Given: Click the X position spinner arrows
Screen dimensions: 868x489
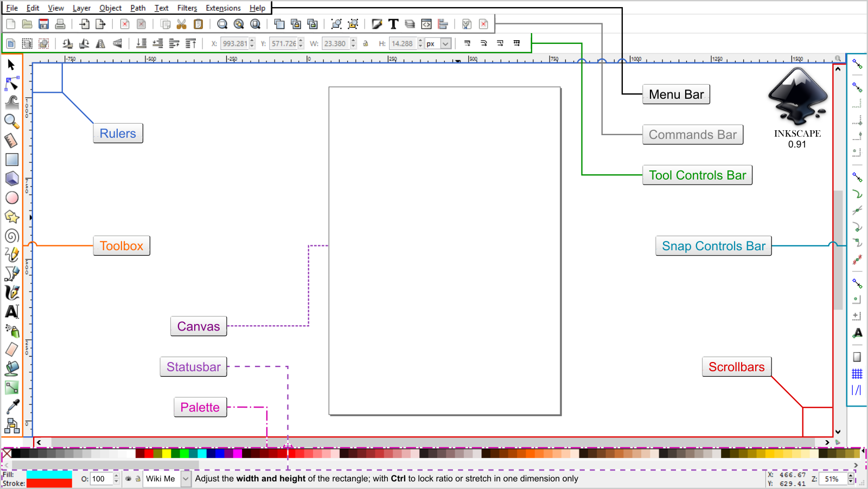Looking at the screenshot, I should pos(252,43).
